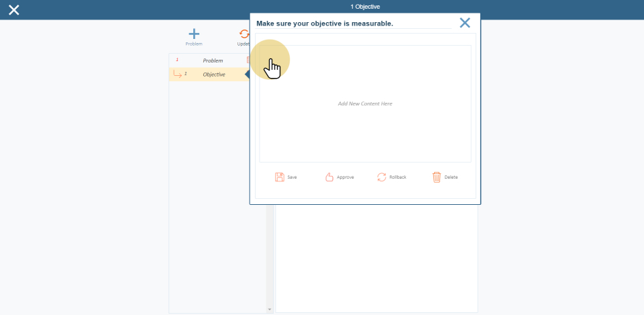The image size is (644, 315).
Task: Click the orange Update refresh icon
Action: (x=244, y=34)
